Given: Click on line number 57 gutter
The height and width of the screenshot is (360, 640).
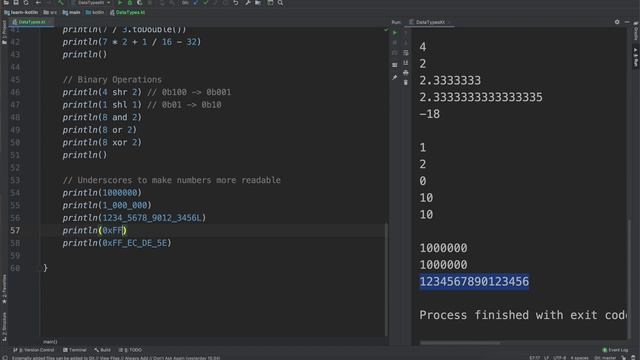Looking at the screenshot, I should pyautogui.click(x=15, y=230).
